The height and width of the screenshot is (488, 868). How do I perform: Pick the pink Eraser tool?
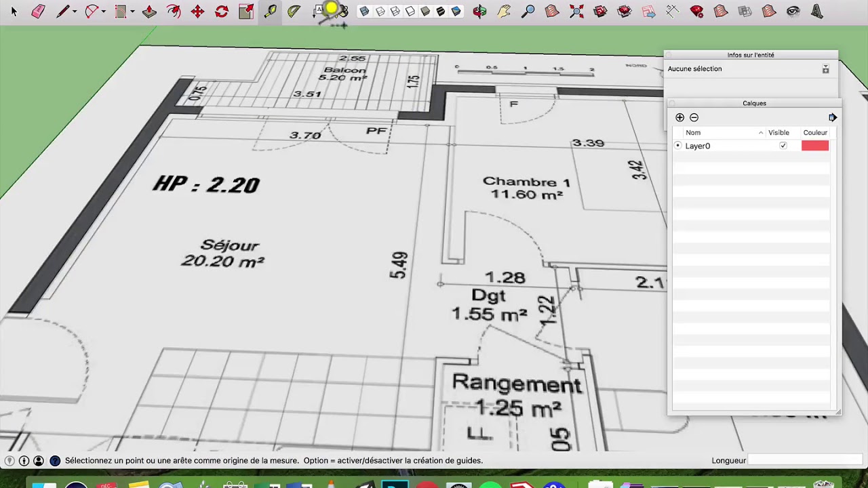pos(38,12)
